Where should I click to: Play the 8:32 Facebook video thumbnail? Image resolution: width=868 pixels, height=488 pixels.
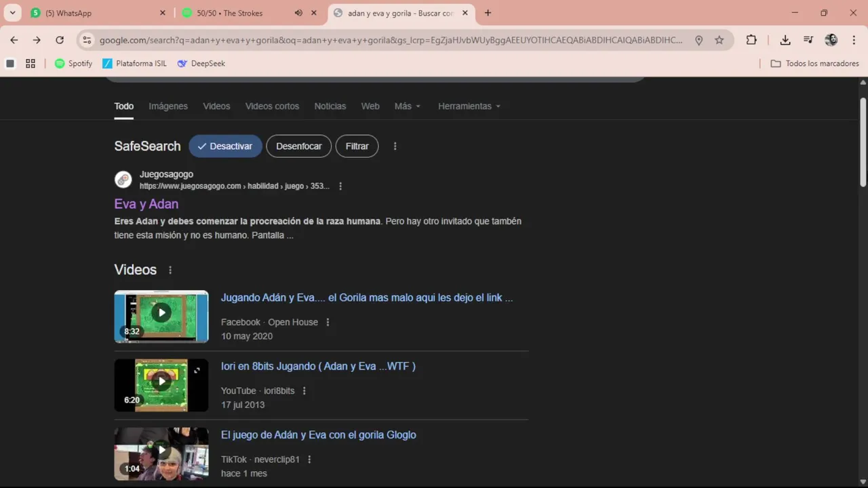[x=161, y=317]
